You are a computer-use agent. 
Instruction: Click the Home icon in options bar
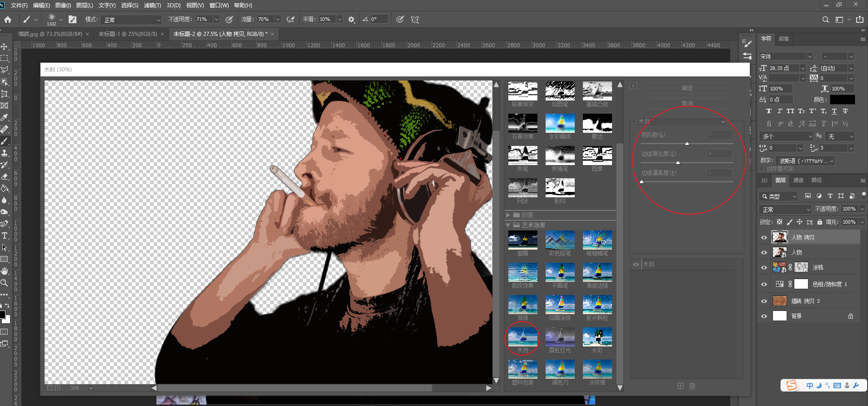tap(8, 20)
